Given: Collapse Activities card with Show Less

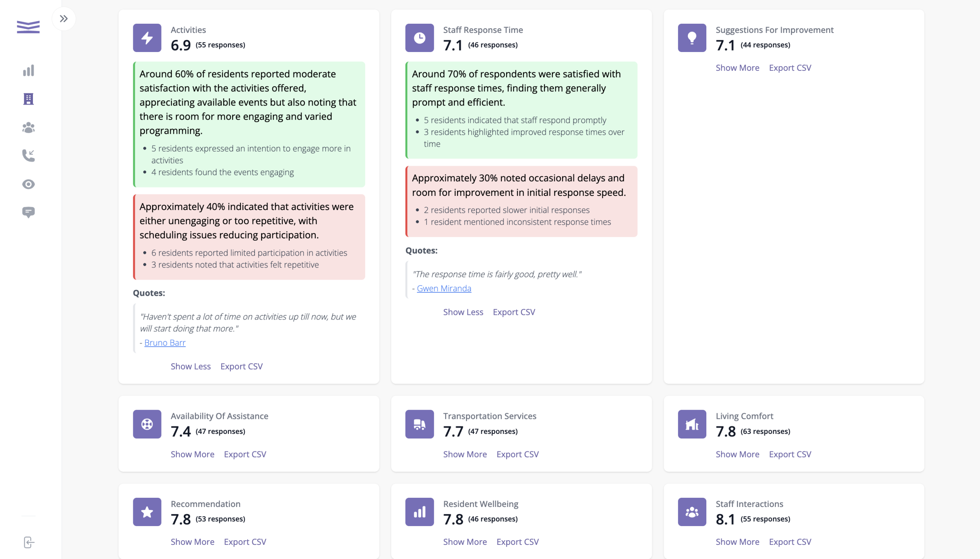Looking at the screenshot, I should pyautogui.click(x=191, y=366).
